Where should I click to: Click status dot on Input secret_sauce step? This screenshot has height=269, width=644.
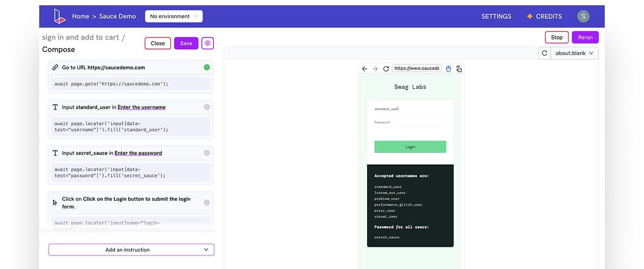[207, 153]
